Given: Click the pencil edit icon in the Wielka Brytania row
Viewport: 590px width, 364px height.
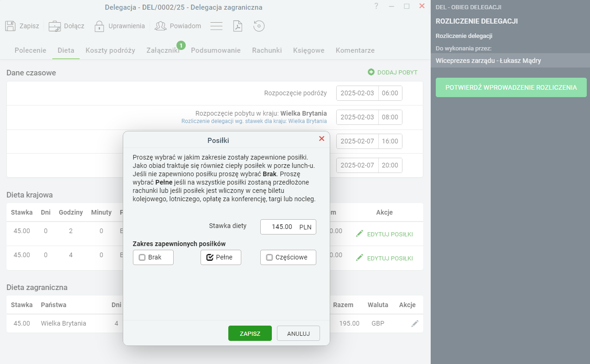Looking at the screenshot, I should [415, 323].
